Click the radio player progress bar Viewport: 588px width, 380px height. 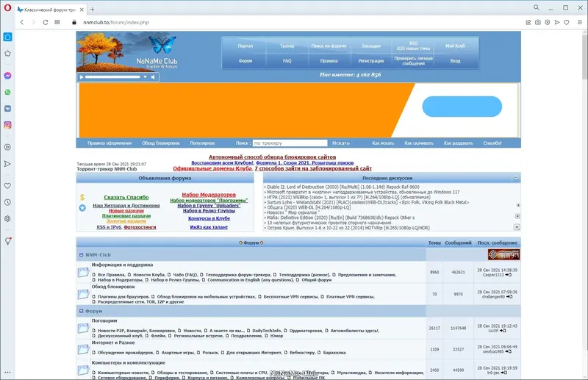point(112,77)
